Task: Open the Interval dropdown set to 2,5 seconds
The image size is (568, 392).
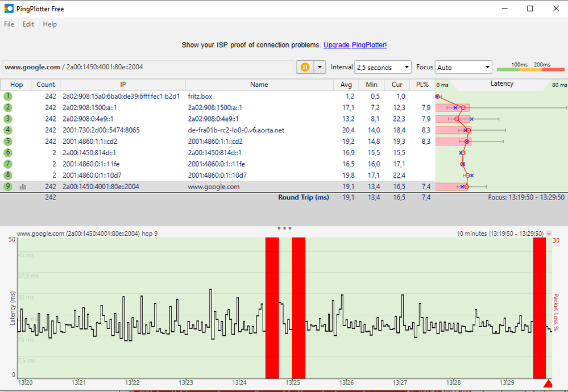Action: point(382,67)
